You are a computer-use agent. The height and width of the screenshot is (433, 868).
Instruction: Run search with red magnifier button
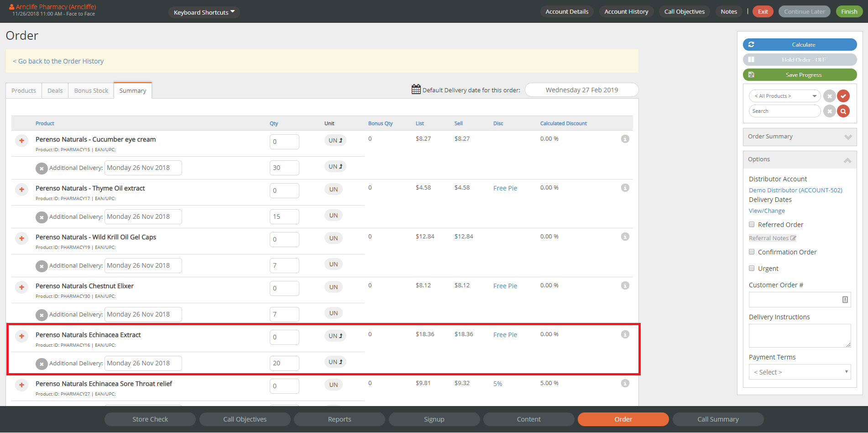(843, 111)
